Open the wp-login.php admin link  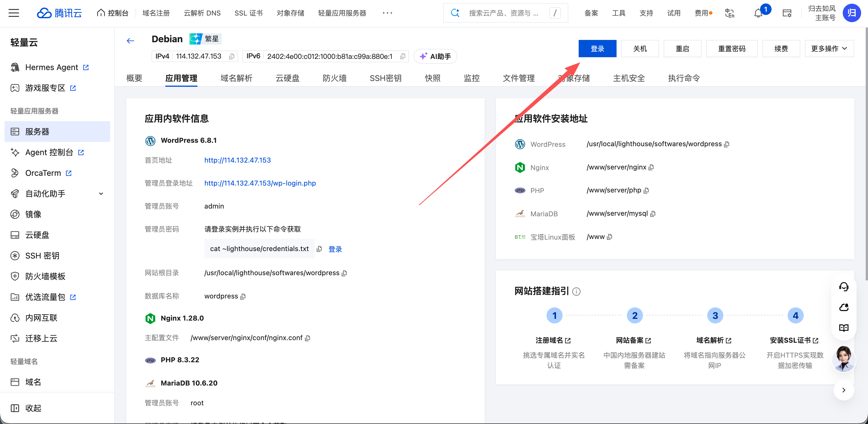coord(260,183)
